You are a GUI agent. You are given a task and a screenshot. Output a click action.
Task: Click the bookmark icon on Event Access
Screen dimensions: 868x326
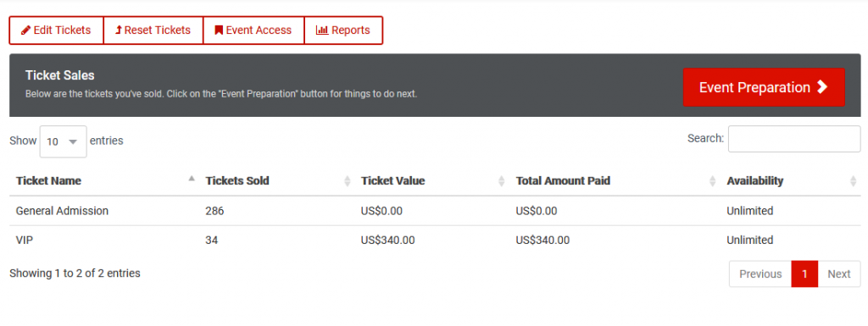tap(220, 30)
